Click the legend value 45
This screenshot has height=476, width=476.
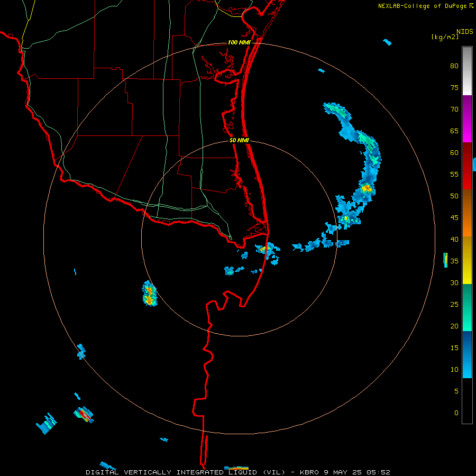(454, 218)
